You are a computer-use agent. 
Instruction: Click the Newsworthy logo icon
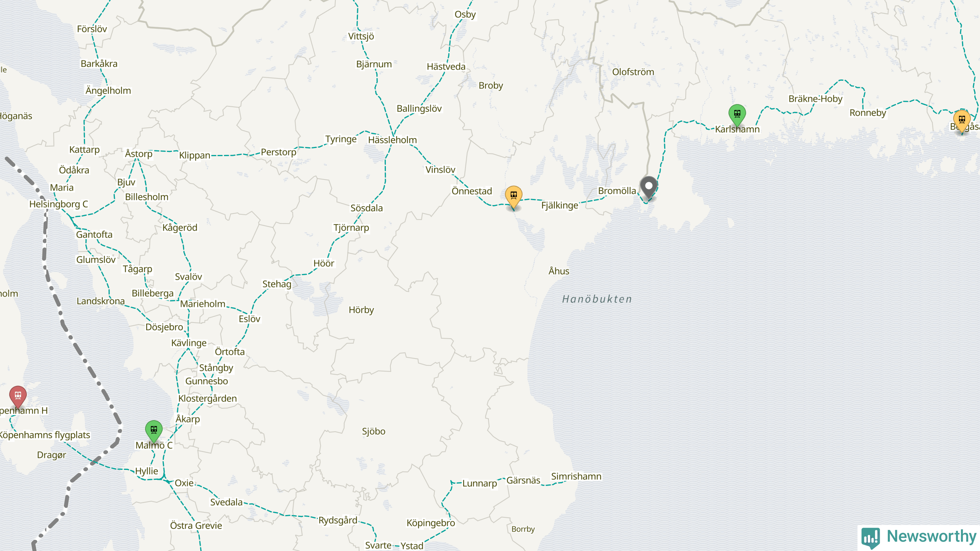[871, 537]
